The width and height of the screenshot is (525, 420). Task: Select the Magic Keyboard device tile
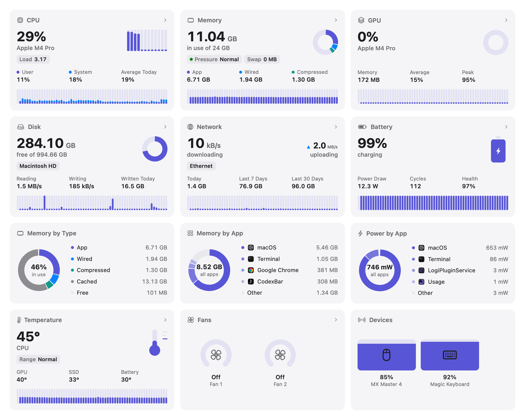point(450,363)
